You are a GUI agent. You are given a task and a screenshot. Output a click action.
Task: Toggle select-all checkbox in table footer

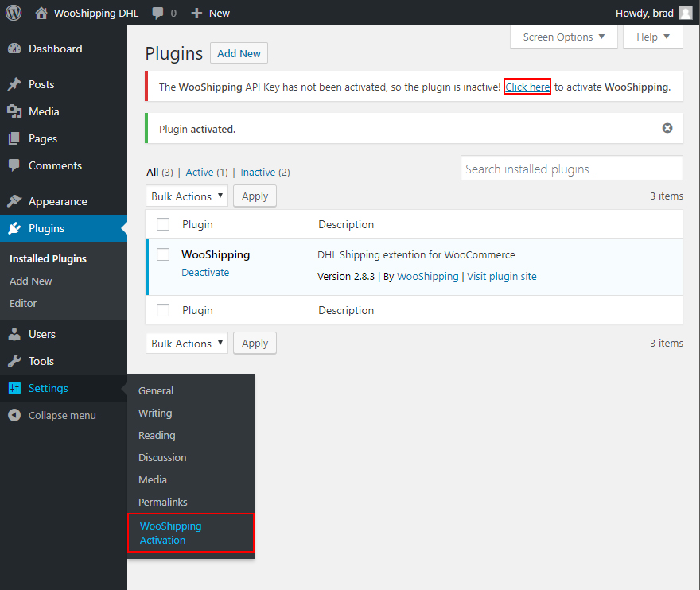pos(163,310)
